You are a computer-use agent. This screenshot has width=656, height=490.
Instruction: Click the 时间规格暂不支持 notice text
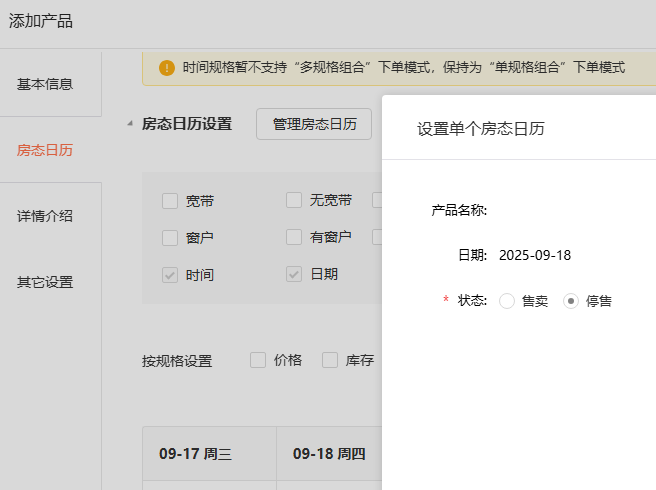404,67
